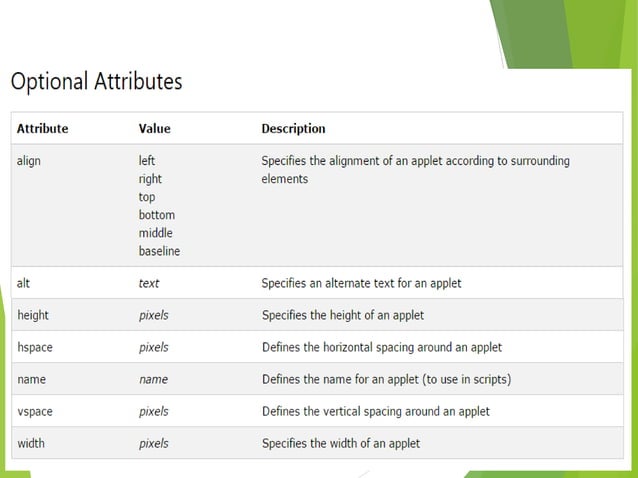Select the Value column header
Screen dimensions: 638x478
(x=154, y=129)
